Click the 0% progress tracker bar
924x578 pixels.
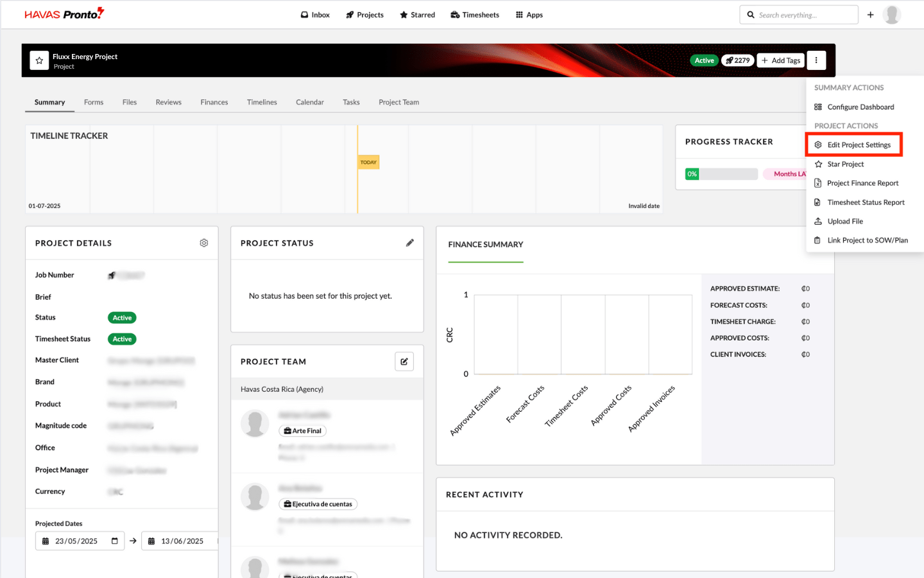point(721,174)
